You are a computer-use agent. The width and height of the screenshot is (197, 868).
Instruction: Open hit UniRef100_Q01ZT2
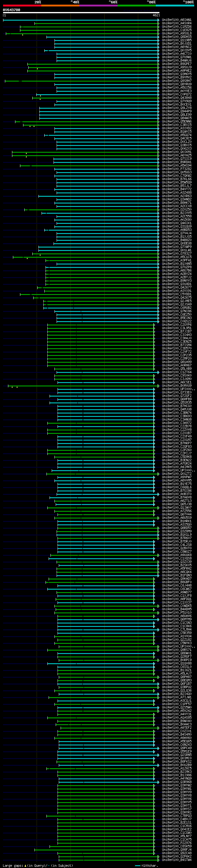(177, 474)
